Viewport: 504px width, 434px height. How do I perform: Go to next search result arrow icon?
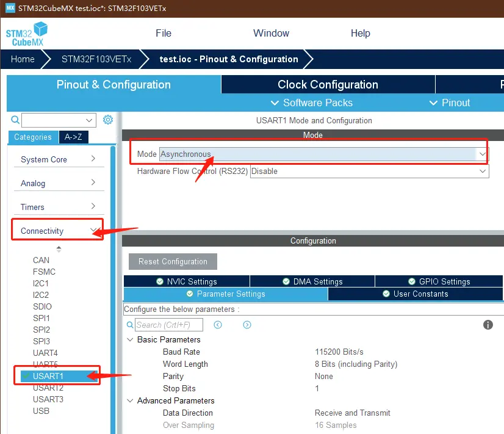point(247,325)
